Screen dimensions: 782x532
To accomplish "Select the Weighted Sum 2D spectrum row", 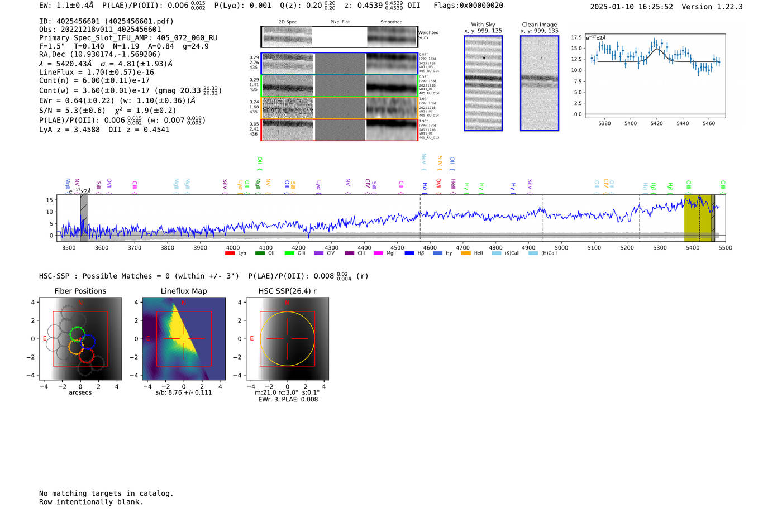I will [x=339, y=37].
